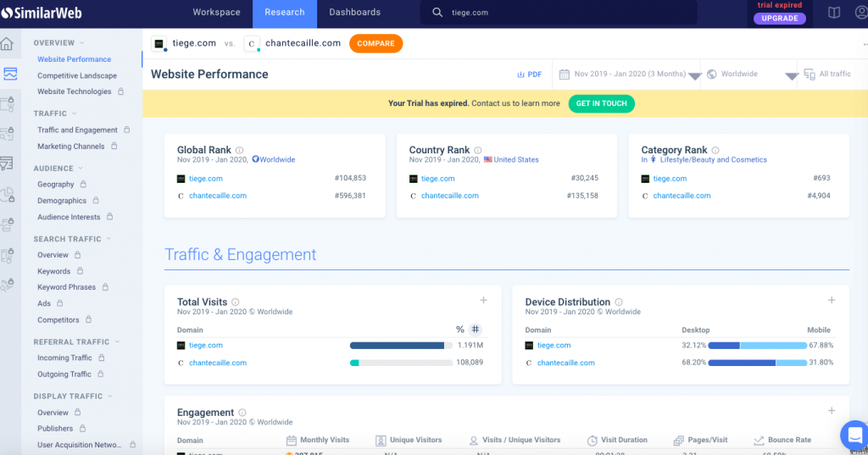868x455 pixels.
Task: Click chantecaille.com favicon in header
Action: (252, 44)
